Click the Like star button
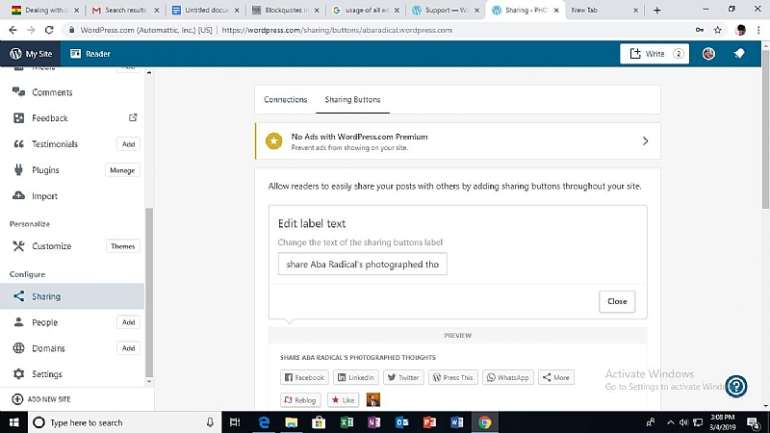The height and width of the screenshot is (433, 770). click(343, 400)
